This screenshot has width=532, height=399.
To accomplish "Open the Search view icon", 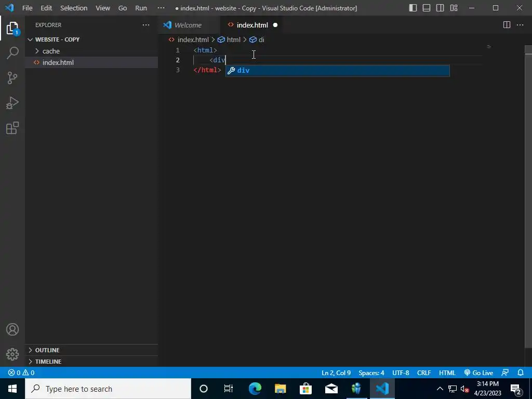I will tap(12, 53).
